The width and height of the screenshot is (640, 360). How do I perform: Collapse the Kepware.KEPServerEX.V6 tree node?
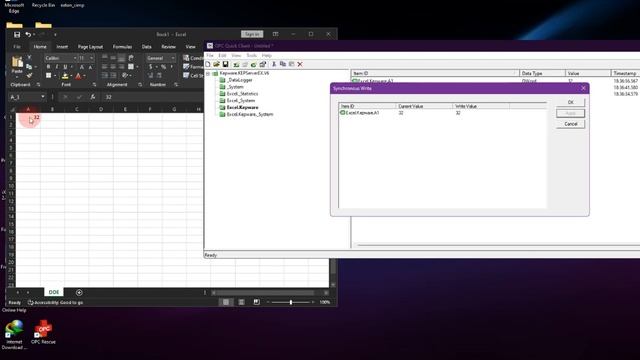(x=208, y=73)
